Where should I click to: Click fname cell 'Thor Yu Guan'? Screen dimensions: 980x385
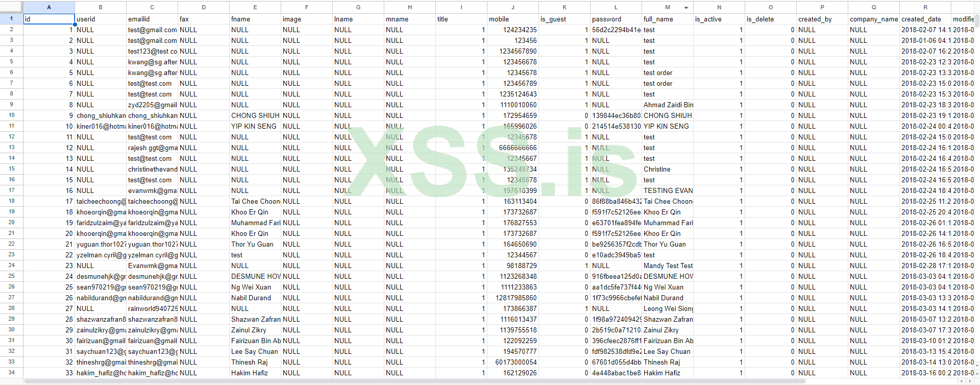(255, 244)
